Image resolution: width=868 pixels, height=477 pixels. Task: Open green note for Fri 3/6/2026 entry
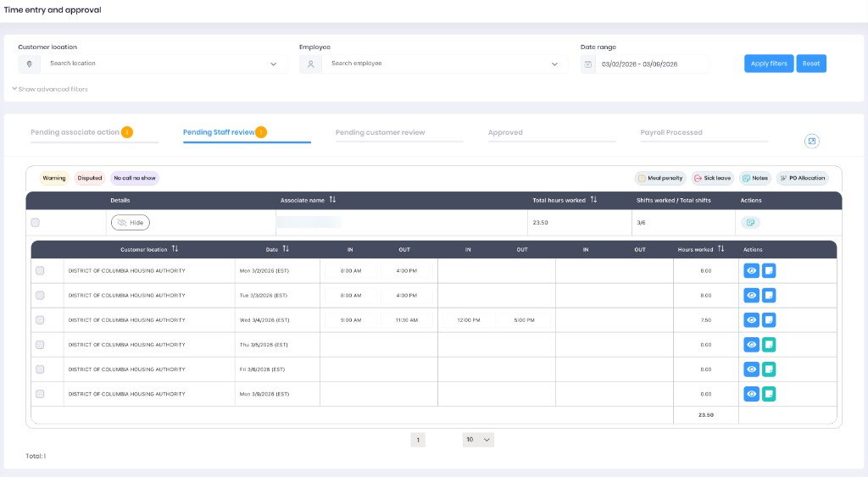pos(768,369)
